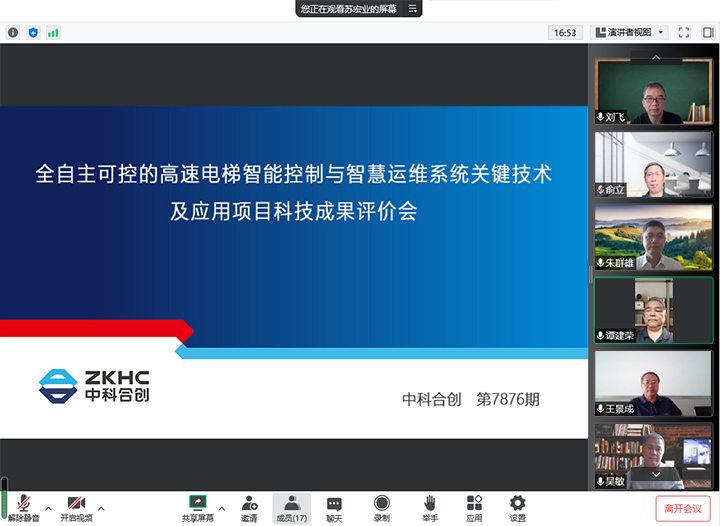Click the panel divider handle beside video strip
The width and height of the screenshot is (720, 526).
pos(591,274)
